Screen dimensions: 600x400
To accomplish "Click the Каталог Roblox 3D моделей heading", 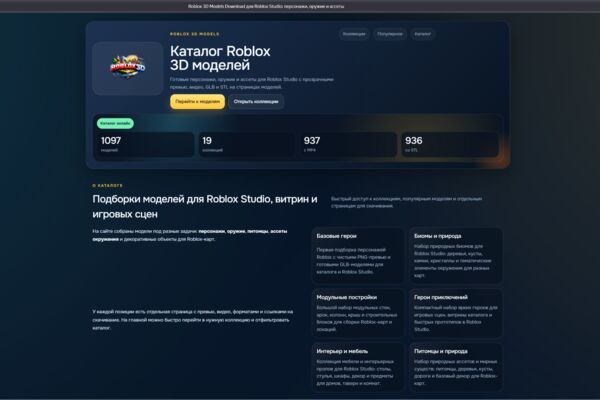I will click(220, 58).
